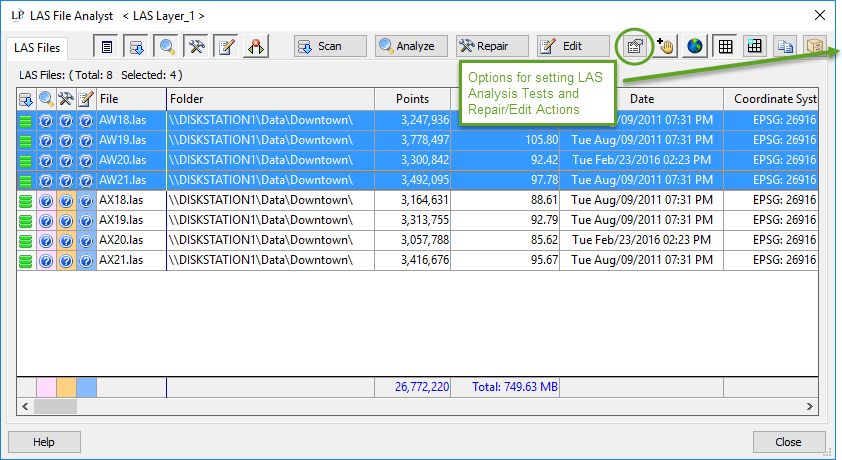Click the green scan status icon for AW18.las

point(26,121)
